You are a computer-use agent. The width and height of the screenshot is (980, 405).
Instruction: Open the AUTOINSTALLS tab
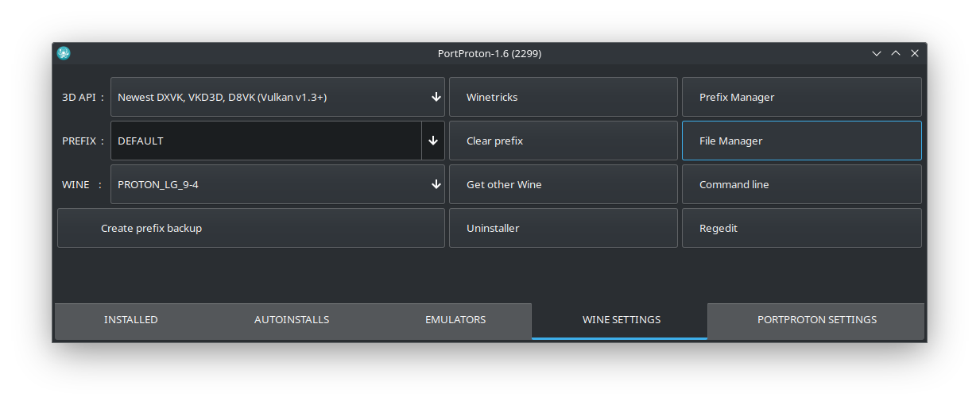(292, 320)
